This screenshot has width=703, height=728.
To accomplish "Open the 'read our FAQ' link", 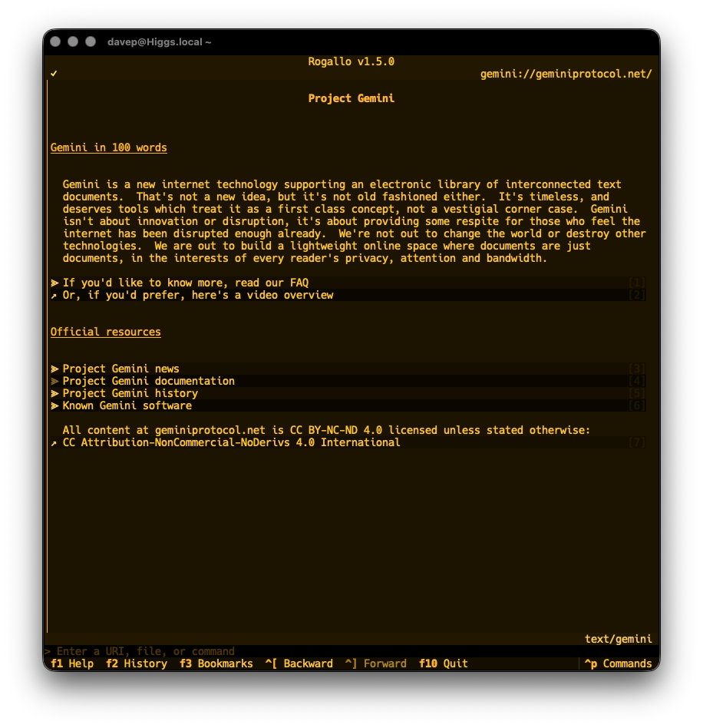I will [348, 283].
